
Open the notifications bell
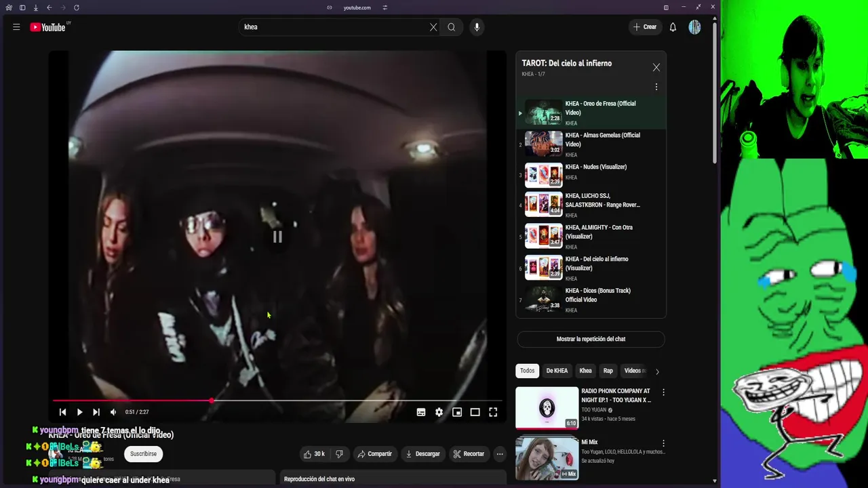pyautogui.click(x=673, y=27)
